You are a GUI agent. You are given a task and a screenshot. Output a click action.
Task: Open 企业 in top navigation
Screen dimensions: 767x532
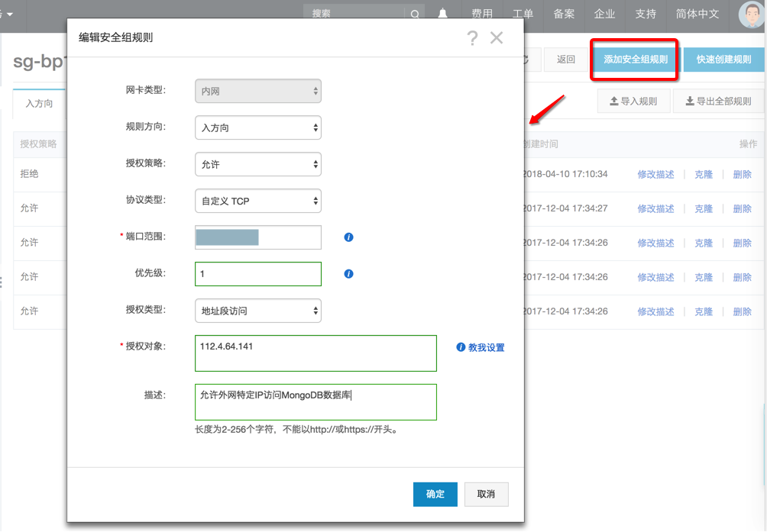[604, 14]
